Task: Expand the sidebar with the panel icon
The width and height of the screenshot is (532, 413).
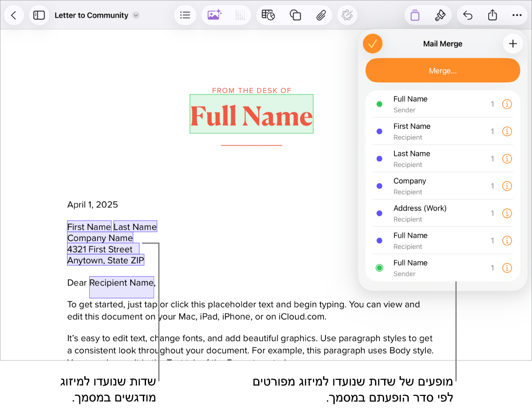Action: pos(39,15)
